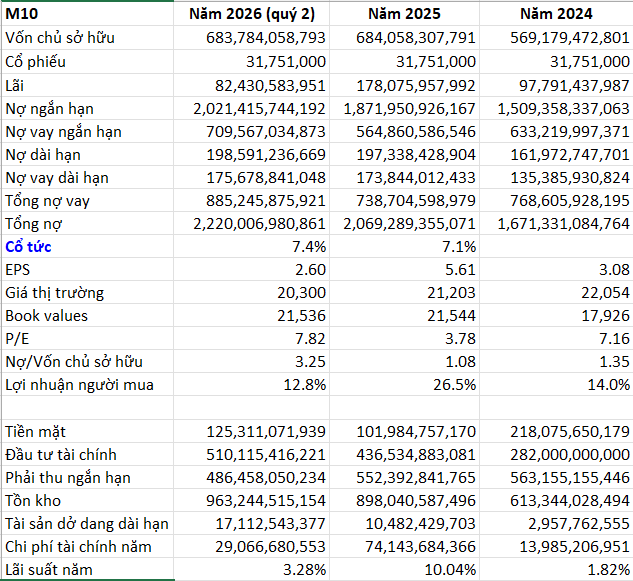
Task: Select the 'Giá thị trường' row label
Action: point(88,293)
